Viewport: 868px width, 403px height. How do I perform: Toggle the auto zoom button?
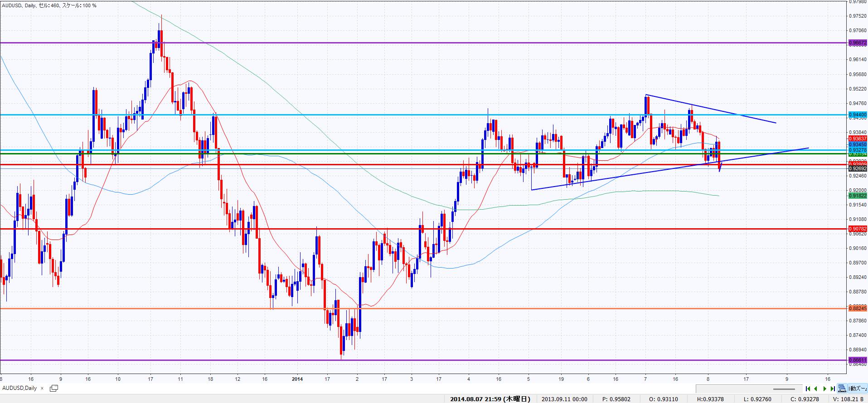tap(856, 389)
